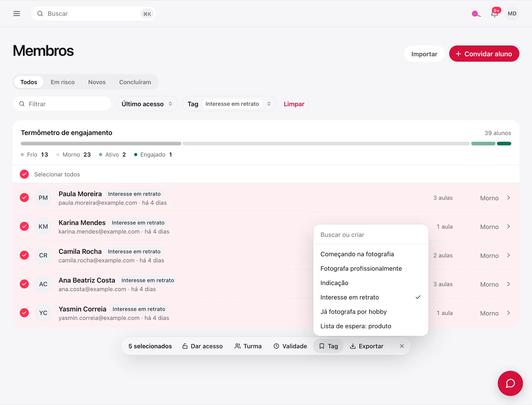Screen dimensions: 532x405
Task: Open MD user avatar menu
Action: (512, 14)
